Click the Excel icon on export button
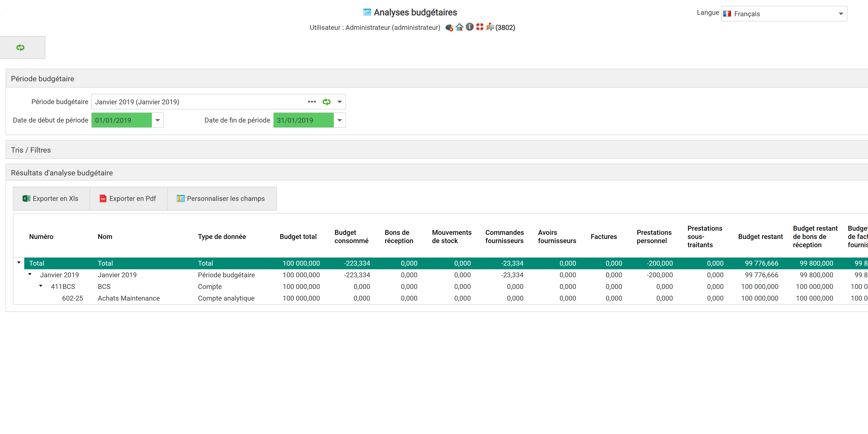Viewport: 868px width, 434px height. pyautogui.click(x=26, y=198)
